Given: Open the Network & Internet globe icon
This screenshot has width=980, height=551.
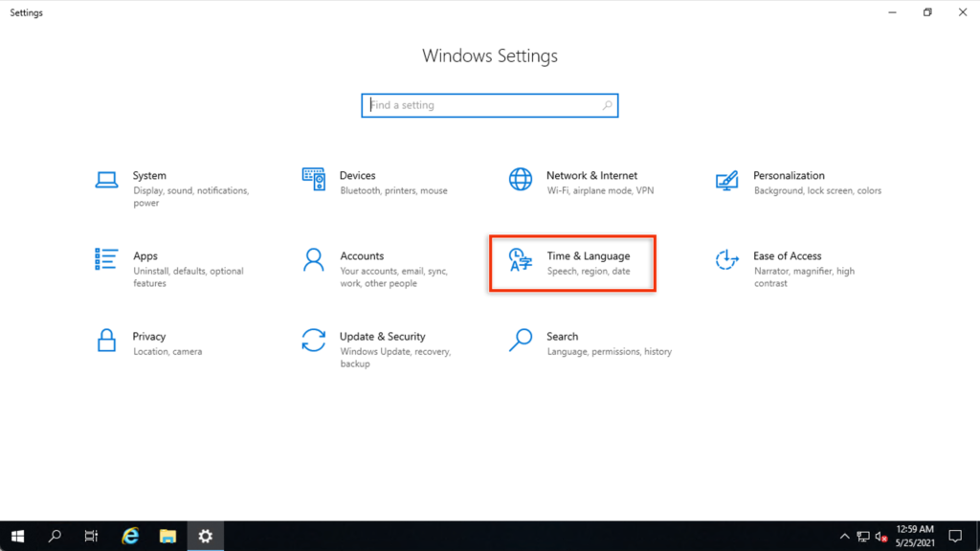Looking at the screenshot, I should pyautogui.click(x=520, y=179).
